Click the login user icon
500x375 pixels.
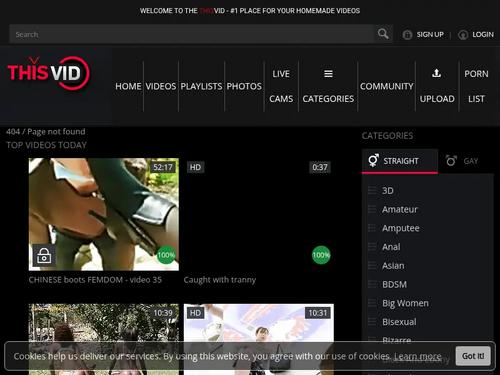point(463,35)
